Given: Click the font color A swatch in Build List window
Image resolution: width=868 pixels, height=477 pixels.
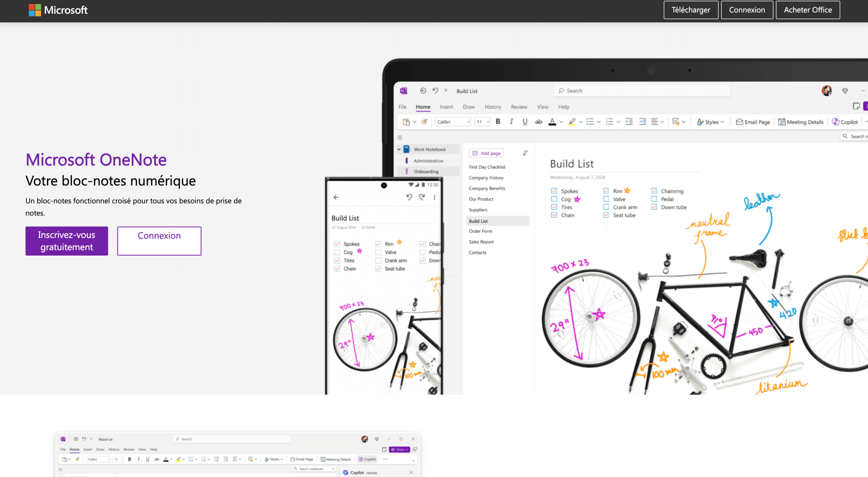Looking at the screenshot, I should (x=552, y=122).
